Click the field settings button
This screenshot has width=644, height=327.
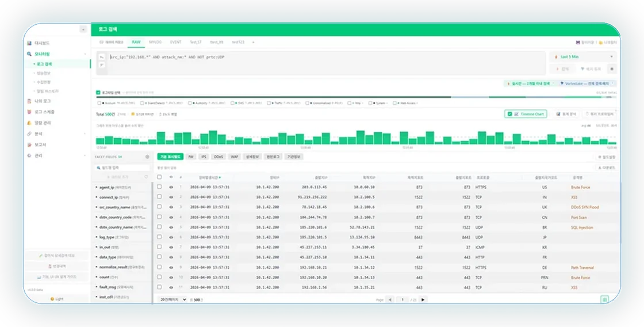tap(606, 157)
